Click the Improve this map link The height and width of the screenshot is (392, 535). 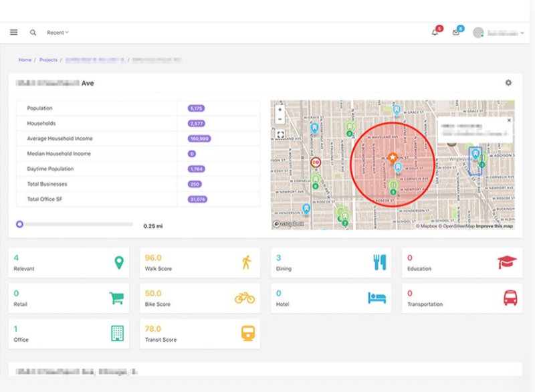click(x=494, y=227)
